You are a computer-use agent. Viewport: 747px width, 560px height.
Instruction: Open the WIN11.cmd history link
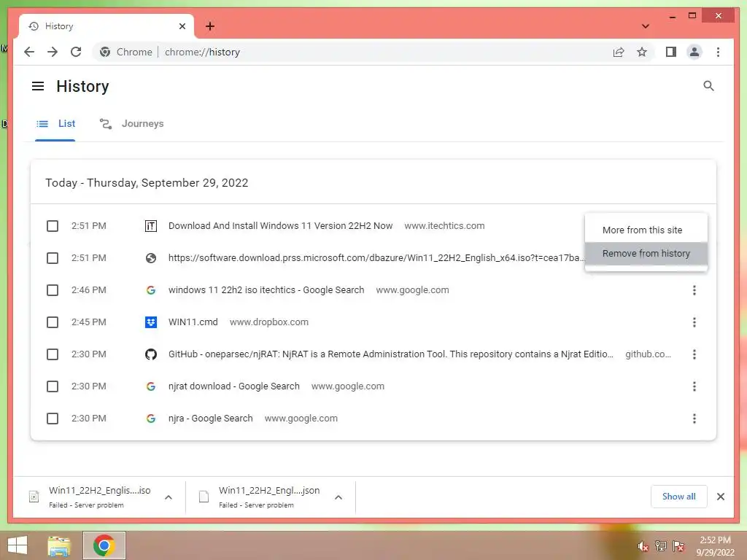coord(193,322)
